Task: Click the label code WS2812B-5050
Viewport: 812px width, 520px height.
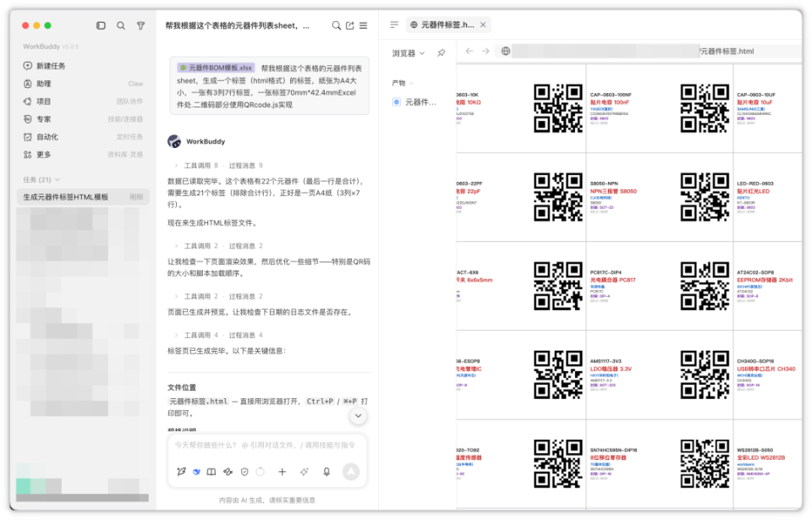Action: (755, 450)
